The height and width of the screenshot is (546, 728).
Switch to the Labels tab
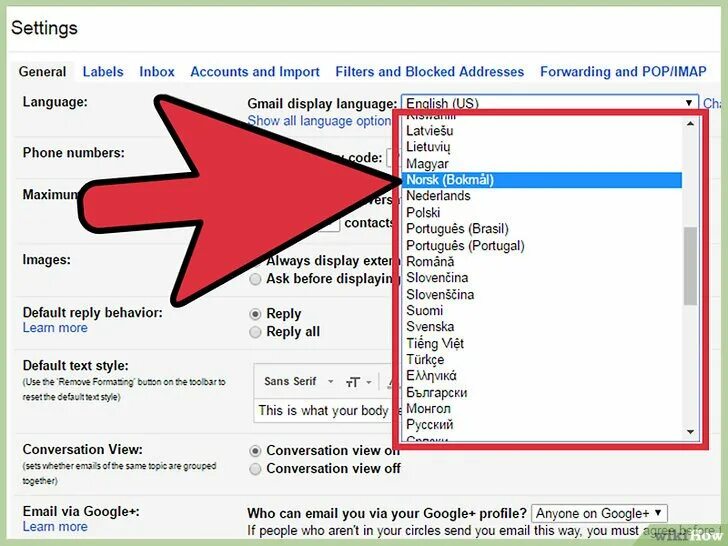tap(103, 72)
